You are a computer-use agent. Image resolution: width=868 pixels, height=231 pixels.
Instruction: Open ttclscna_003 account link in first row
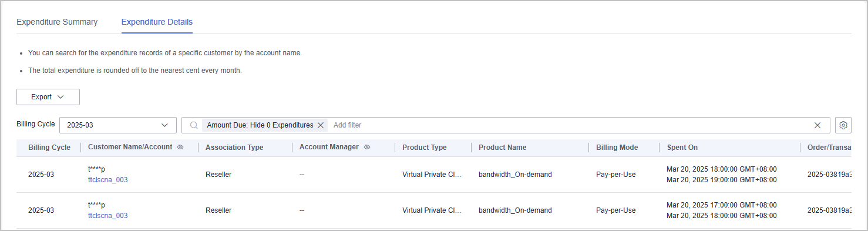(x=108, y=180)
